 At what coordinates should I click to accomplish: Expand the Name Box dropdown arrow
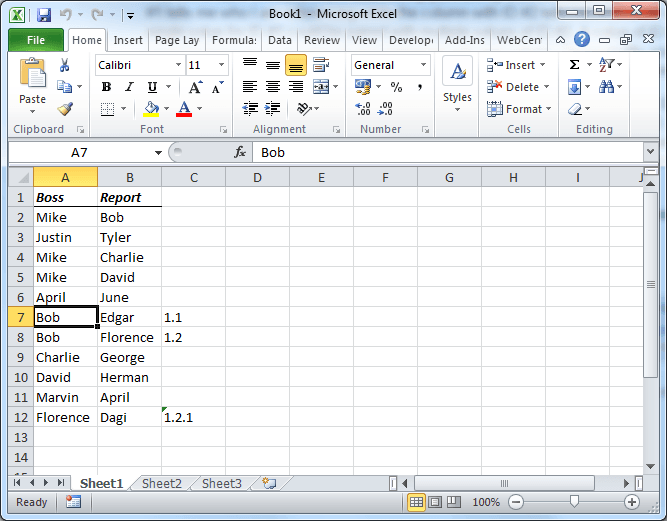pos(158,153)
